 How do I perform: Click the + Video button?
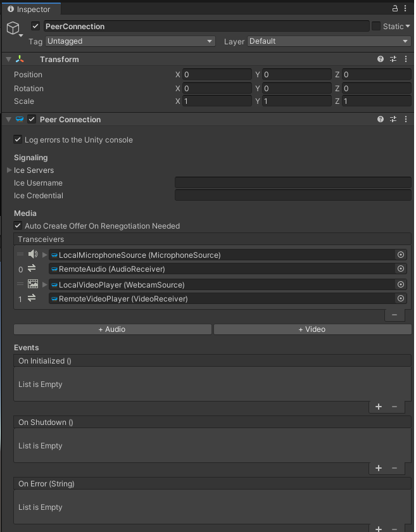312,329
